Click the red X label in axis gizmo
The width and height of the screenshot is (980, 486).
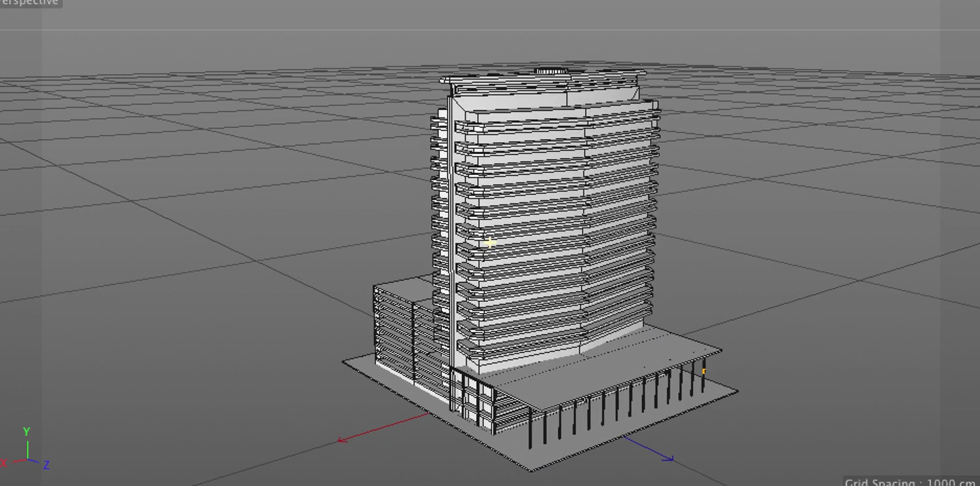click(4, 464)
